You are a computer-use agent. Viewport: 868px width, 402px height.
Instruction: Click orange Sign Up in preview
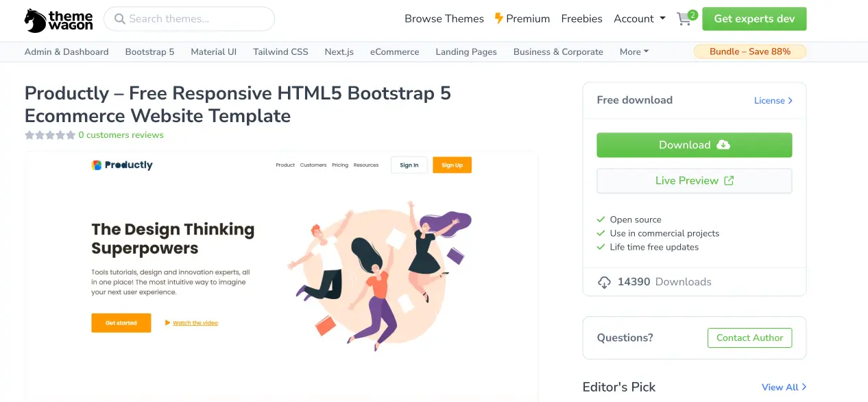tap(452, 165)
